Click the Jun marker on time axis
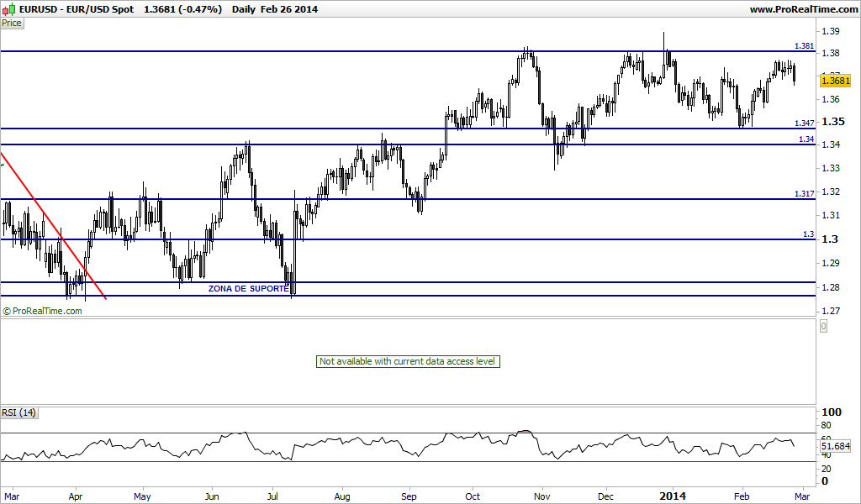861x504 pixels. click(x=211, y=496)
